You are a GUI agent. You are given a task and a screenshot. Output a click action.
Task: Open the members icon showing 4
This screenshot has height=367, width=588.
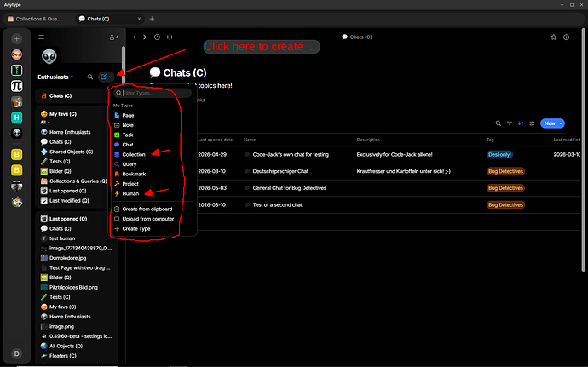(113, 37)
